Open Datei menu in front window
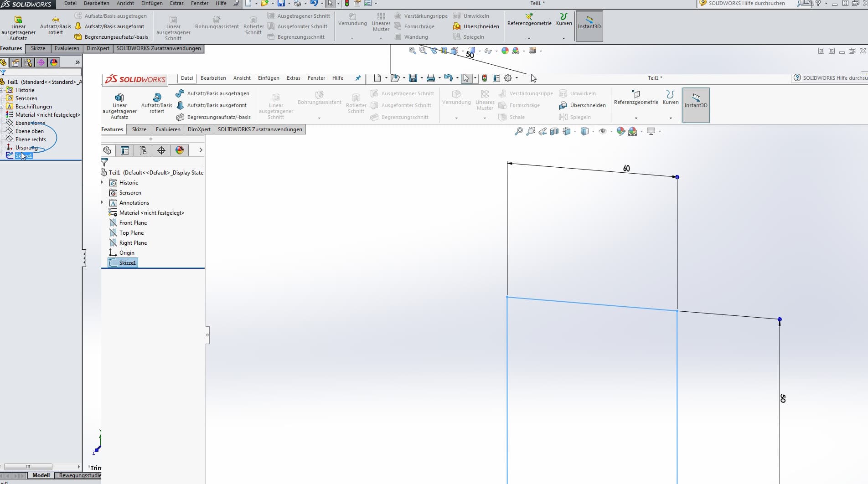This screenshot has width=868, height=484. point(187,78)
